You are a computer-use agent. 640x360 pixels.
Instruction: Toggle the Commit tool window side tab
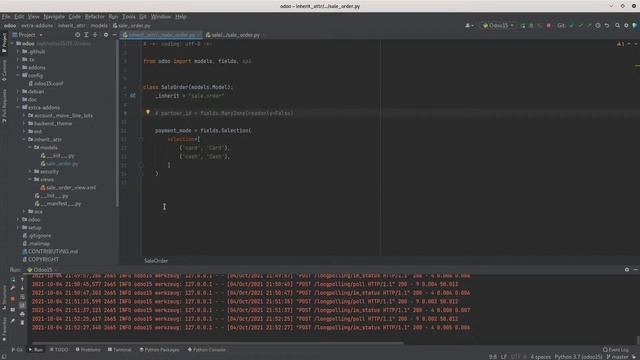4,71
